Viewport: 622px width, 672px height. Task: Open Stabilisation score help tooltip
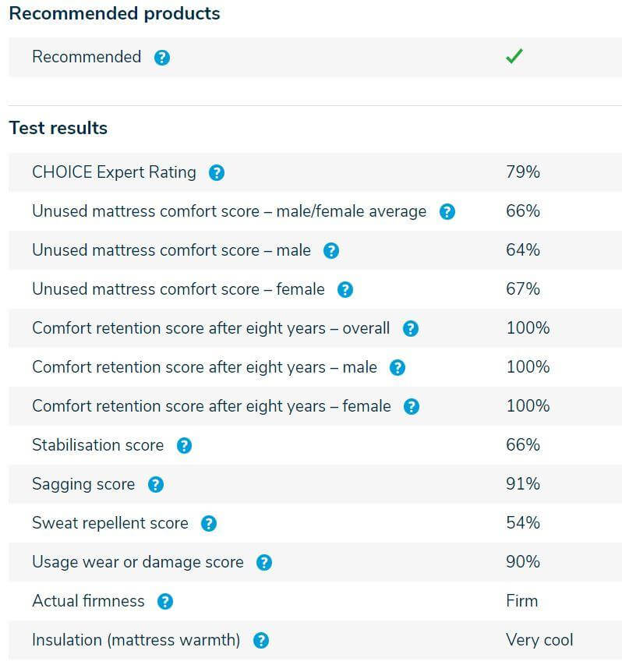tap(184, 446)
